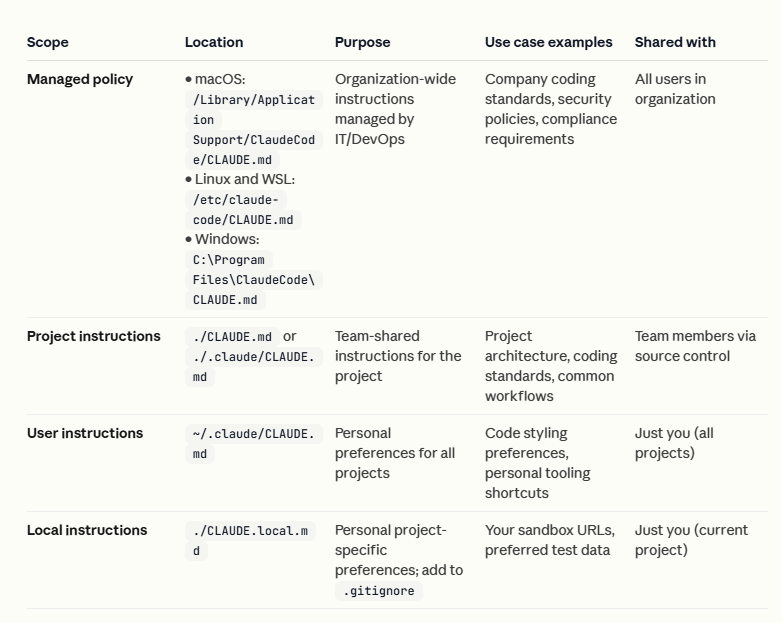Click the 'Team members via source control' cell

tap(695, 346)
